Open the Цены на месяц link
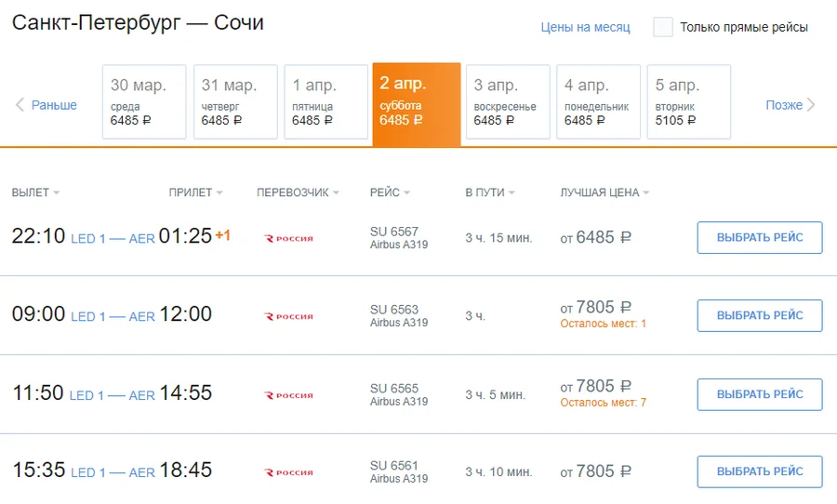 tap(585, 27)
